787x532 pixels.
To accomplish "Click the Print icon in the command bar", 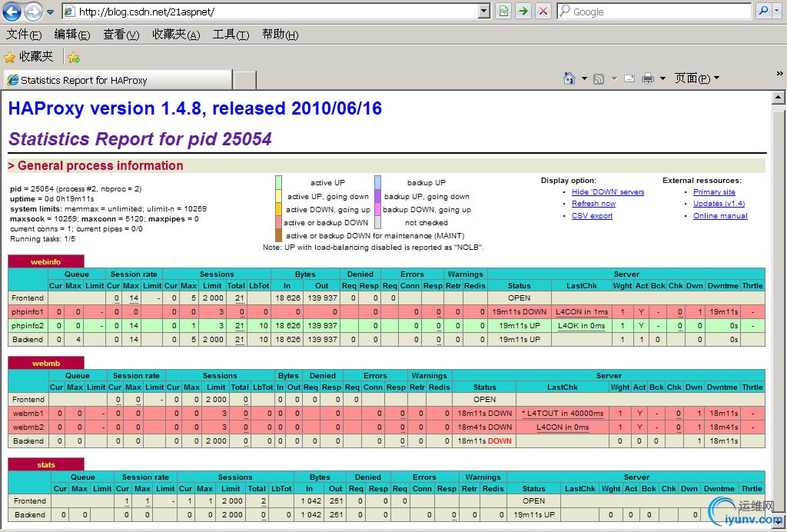I will [648, 78].
